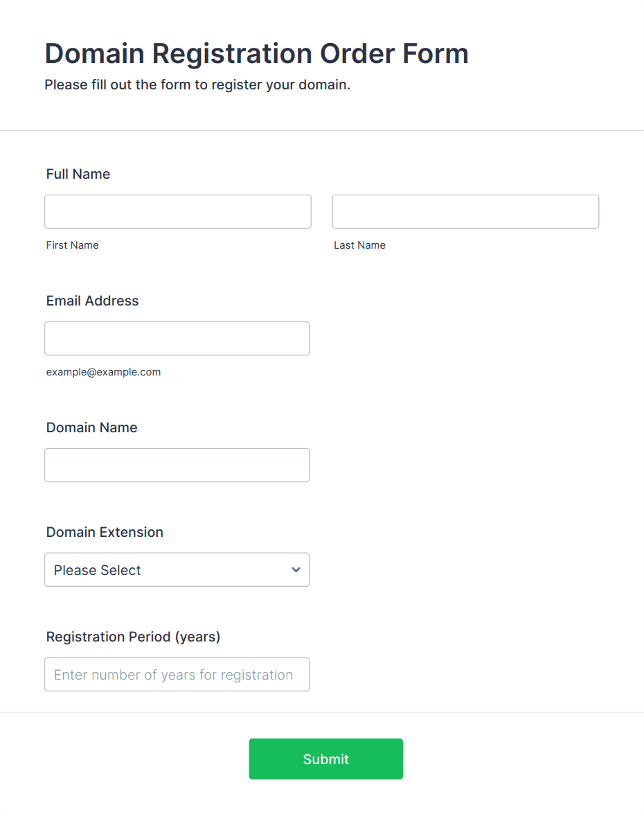Click the Registration Period years input field
The height and width of the screenshot is (814, 644).
point(177,674)
